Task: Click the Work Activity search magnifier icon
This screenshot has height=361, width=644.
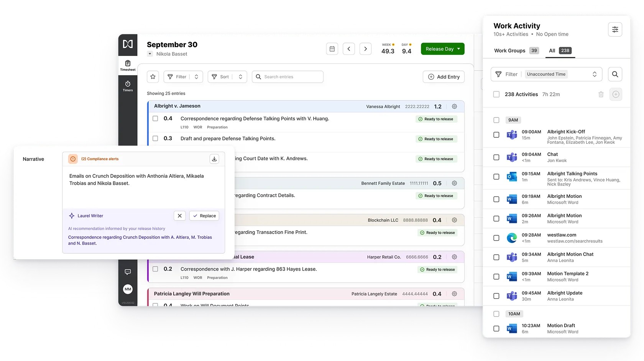Action: (x=615, y=74)
